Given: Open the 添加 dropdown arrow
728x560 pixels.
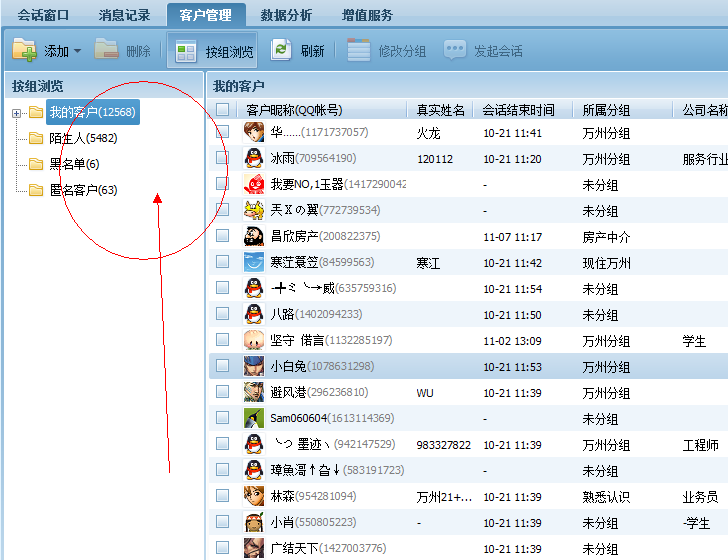Looking at the screenshot, I should coord(77,51).
